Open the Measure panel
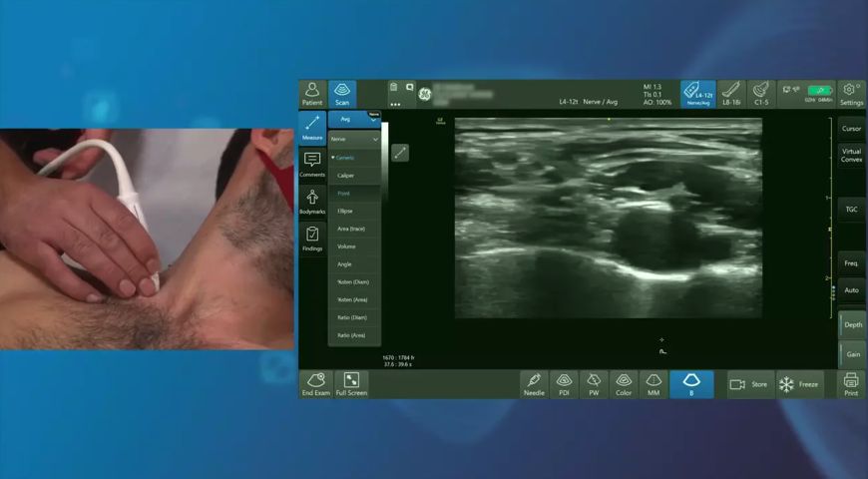This screenshot has width=868, height=479. 312,128
